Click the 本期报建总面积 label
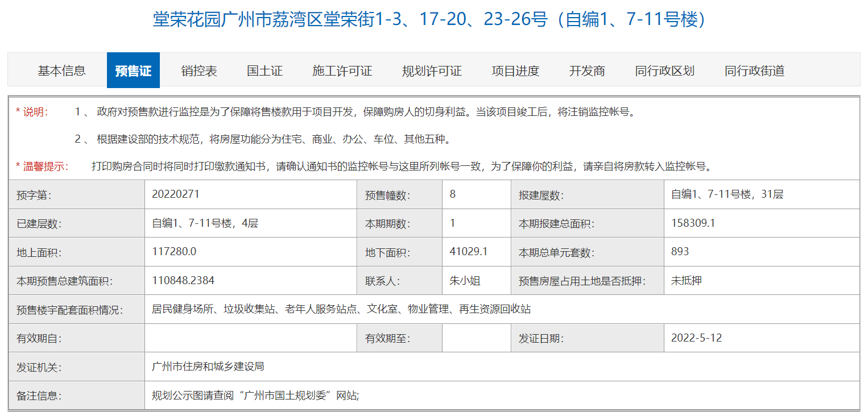This screenshot has height=412, width=868. pos(556,224)
